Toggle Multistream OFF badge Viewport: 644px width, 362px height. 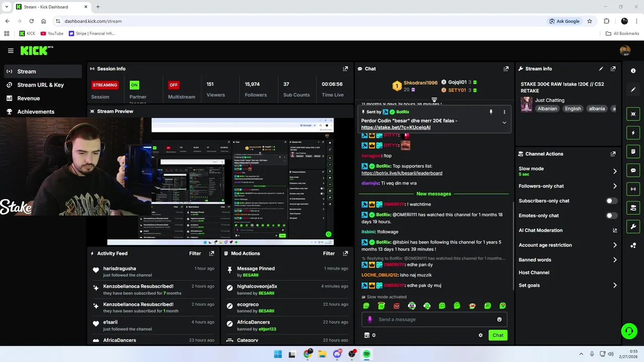tap(174, 85)
